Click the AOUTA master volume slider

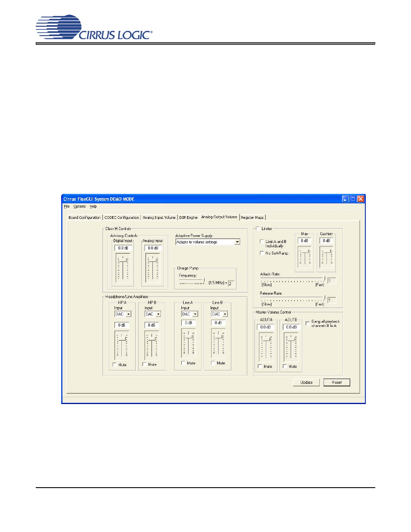pyautogui.click(x=265, y=347)
